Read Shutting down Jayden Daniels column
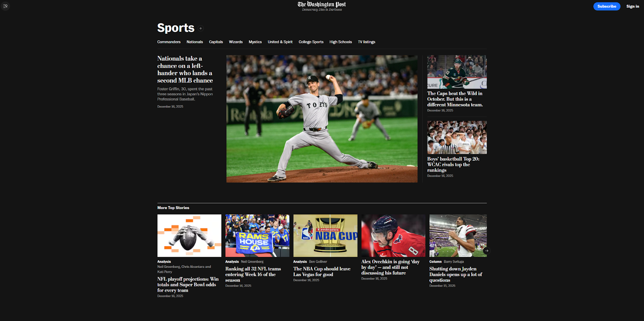Viewport: 644px width, 321px height. coord(456,274)
